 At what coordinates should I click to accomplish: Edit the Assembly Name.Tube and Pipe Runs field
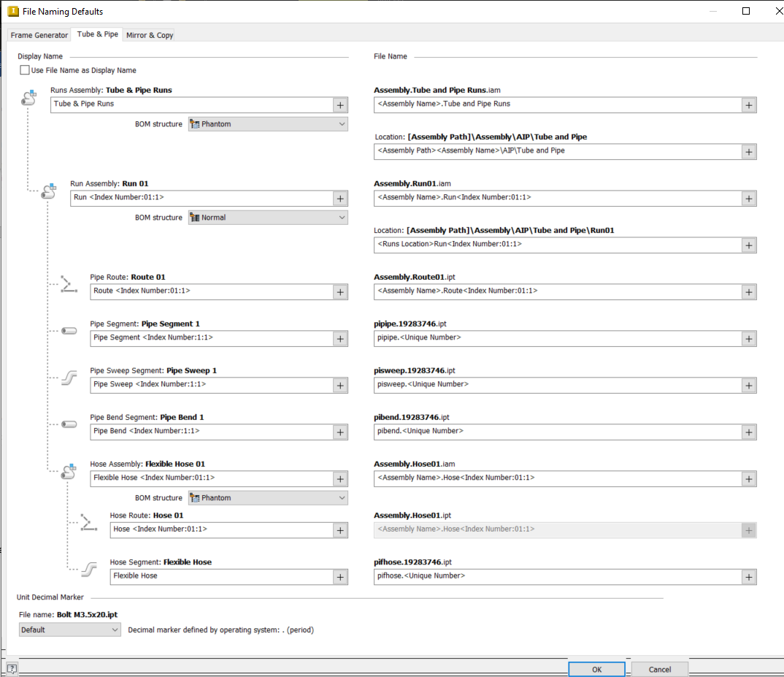558,105
